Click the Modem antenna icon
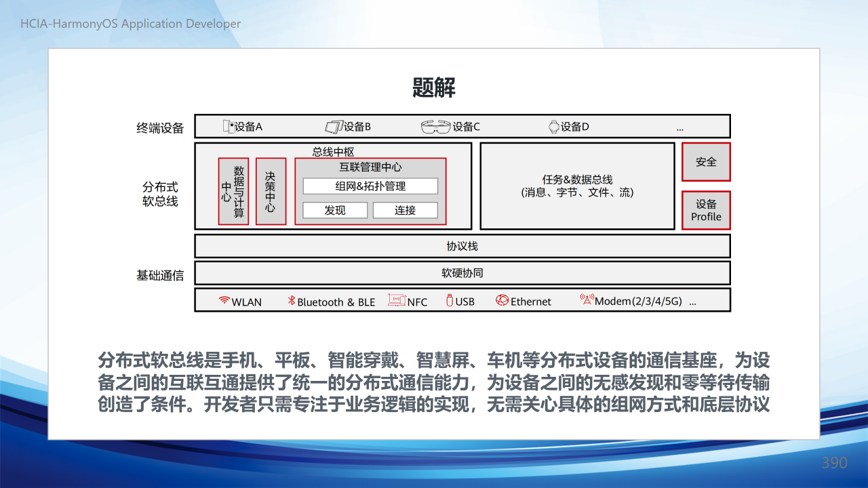 click(587, 300)
